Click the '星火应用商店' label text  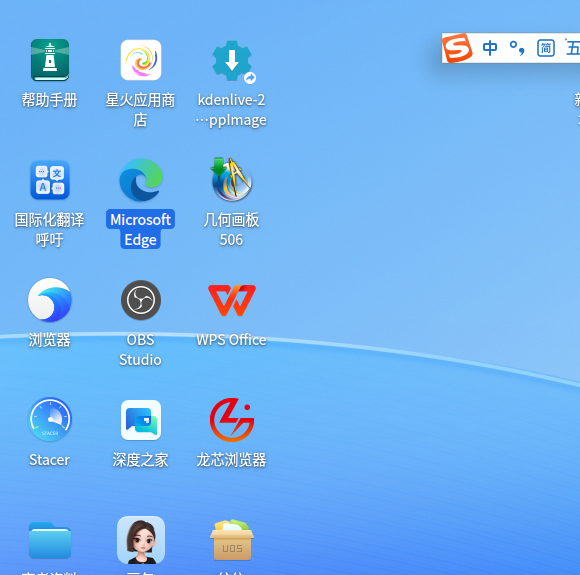tap(140, 110)
